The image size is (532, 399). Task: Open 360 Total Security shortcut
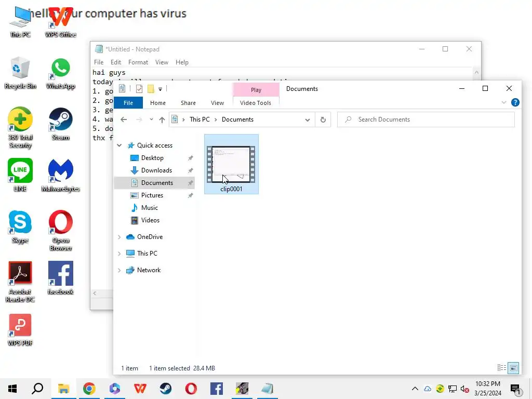20,127
